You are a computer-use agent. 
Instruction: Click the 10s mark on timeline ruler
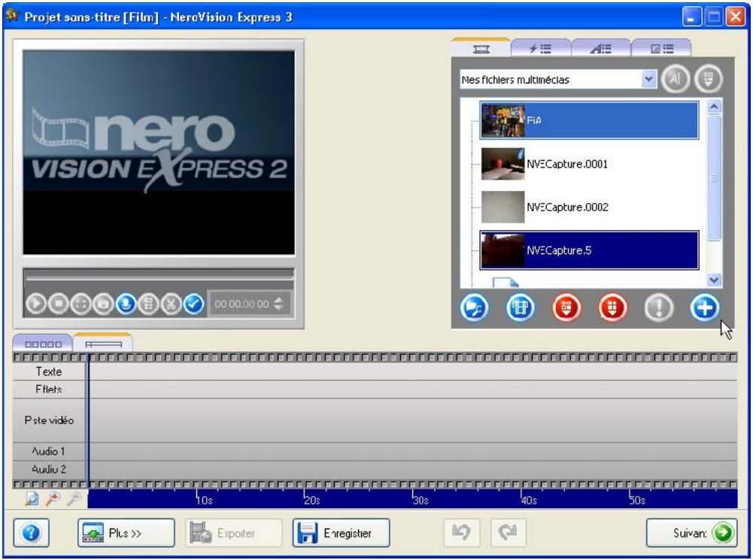[204, 500]
